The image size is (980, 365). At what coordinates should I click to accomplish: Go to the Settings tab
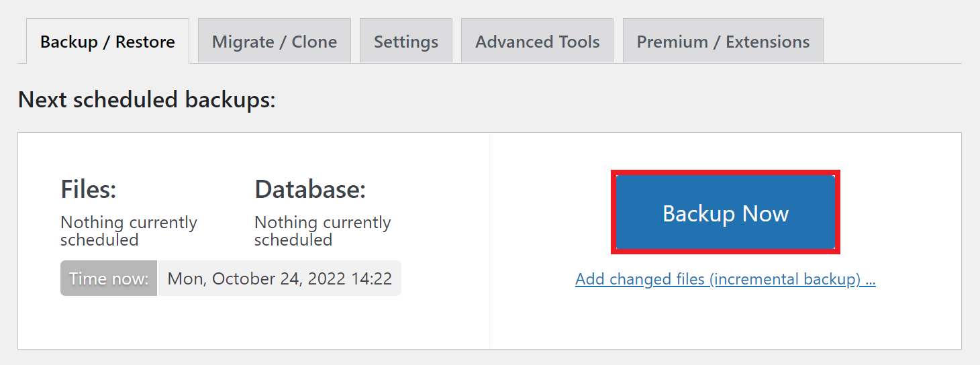click(x=405, y=42)
